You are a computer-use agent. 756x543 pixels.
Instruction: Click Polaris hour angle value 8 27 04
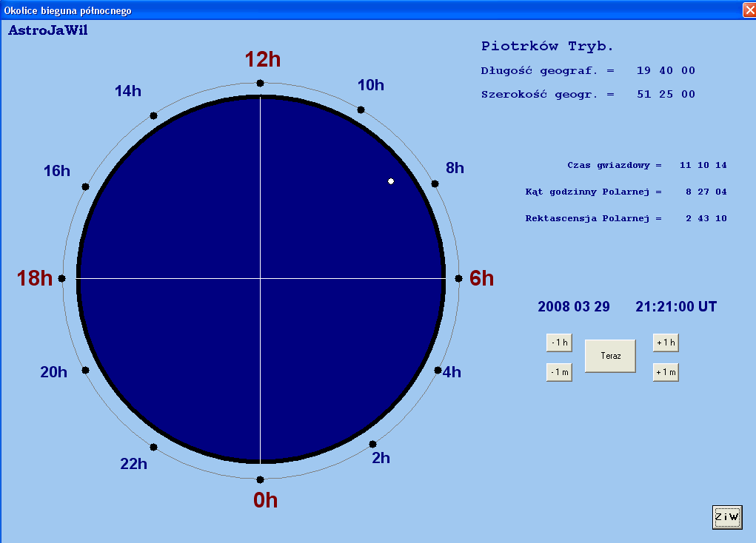pos(706,192)
